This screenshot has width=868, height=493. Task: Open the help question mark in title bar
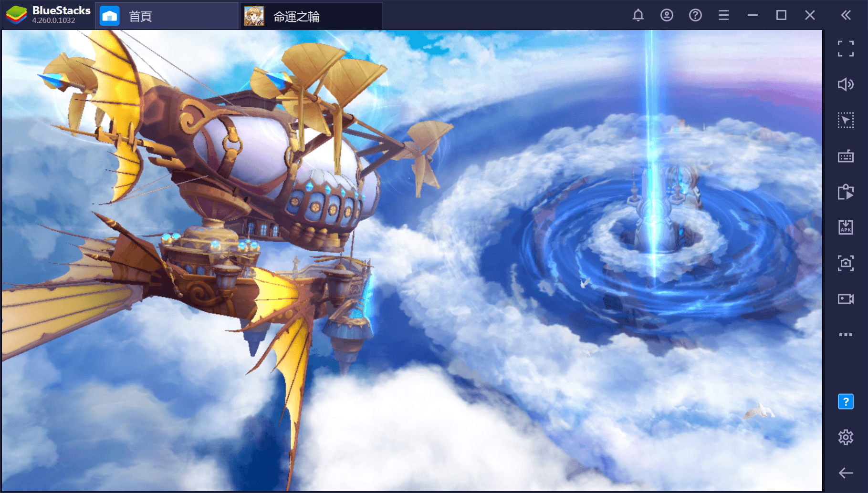point(695,15)
